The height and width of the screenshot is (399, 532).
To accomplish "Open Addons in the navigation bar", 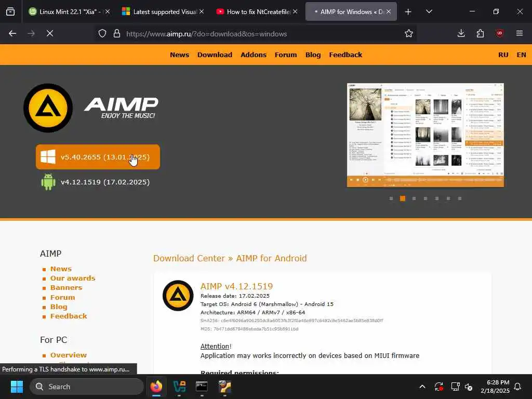I will [254, 55].
